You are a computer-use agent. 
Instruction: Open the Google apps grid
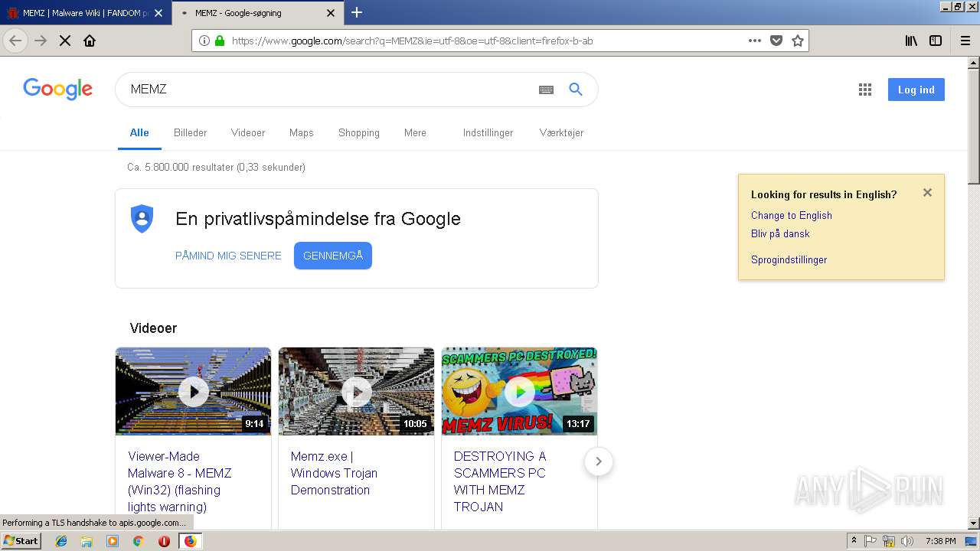(865, 90)
